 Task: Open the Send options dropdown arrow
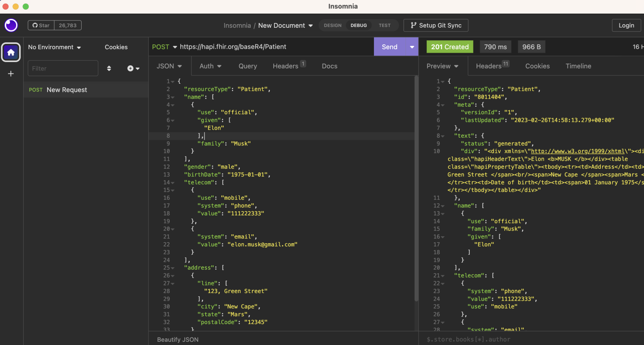click(x=412, y=47)
